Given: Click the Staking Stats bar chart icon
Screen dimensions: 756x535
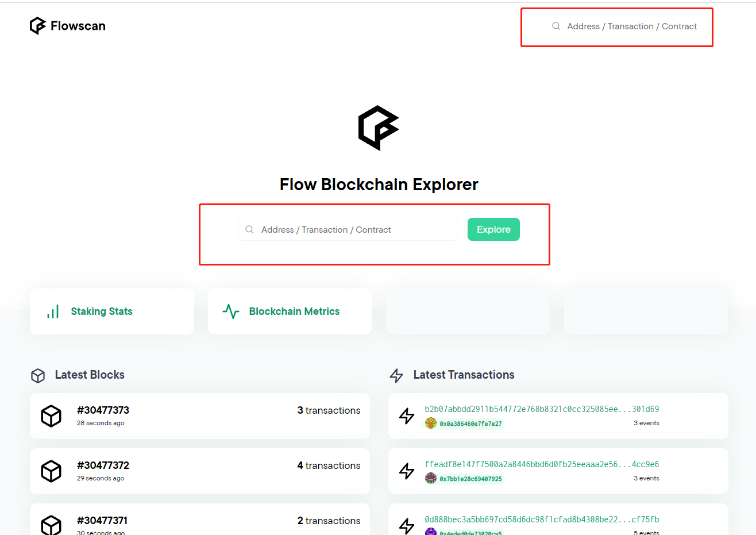Looking at the screenshot, I should (53, 312).
